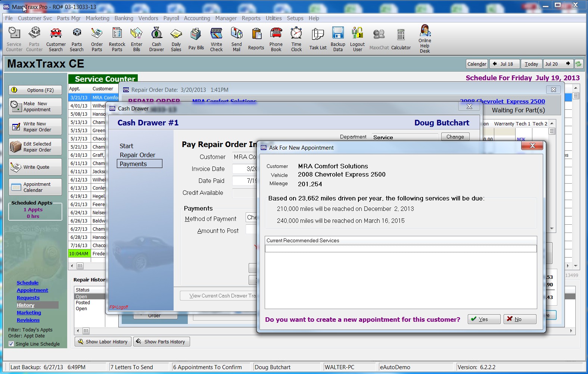
Task: Open the Parts Counter toolbar icon
Action: (x=34, y=39)
